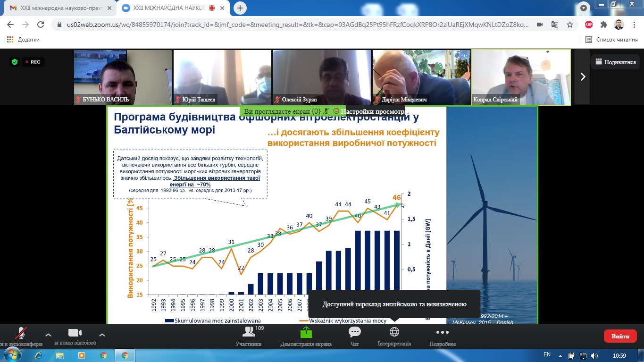Switch to the Zoom meeting browser tab
This screenshot has height=362, width=644.
click(x=174, y=8)
